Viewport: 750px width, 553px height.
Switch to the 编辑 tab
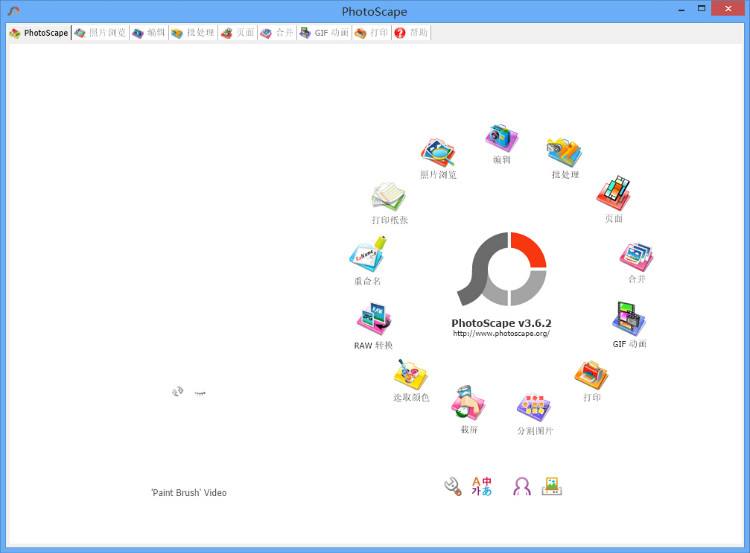pyautogui.click(x=149, y=33)
